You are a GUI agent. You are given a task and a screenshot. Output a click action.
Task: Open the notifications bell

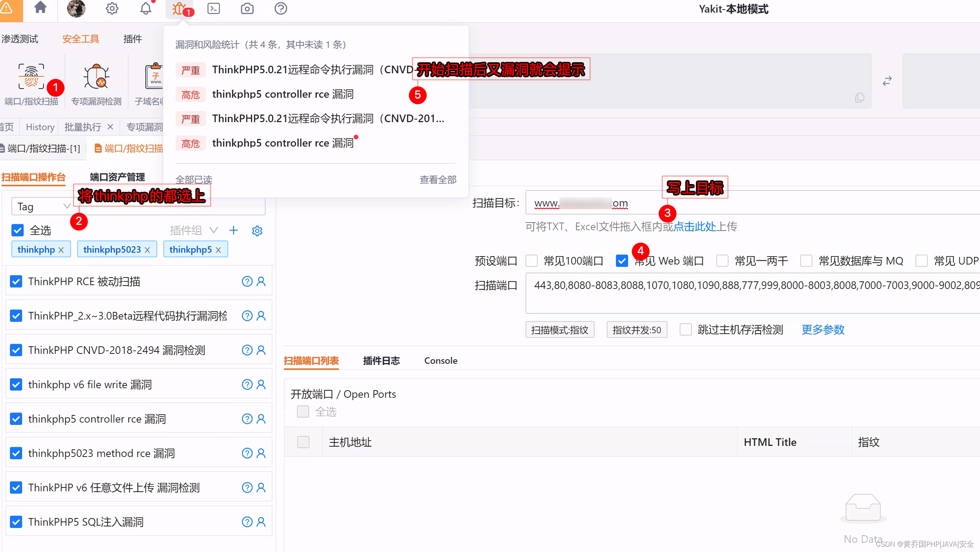click(145, 8)
